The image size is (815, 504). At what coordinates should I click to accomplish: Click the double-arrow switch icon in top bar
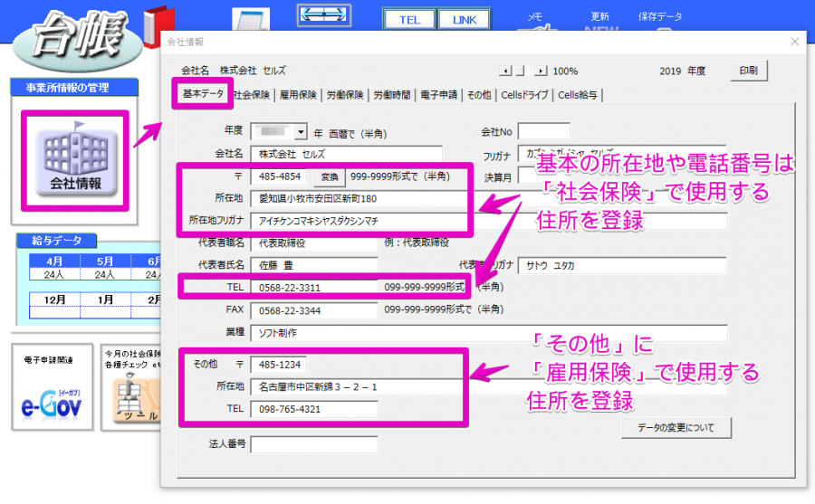point(323,14)
